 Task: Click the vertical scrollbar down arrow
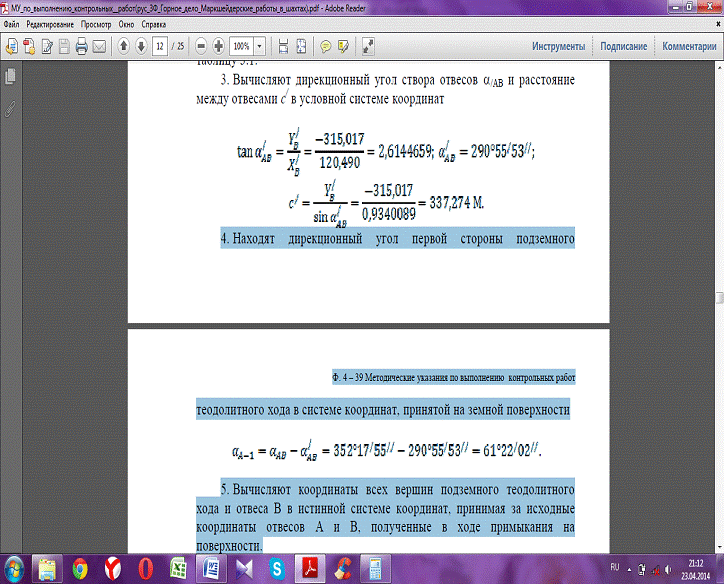coord(719,547)
